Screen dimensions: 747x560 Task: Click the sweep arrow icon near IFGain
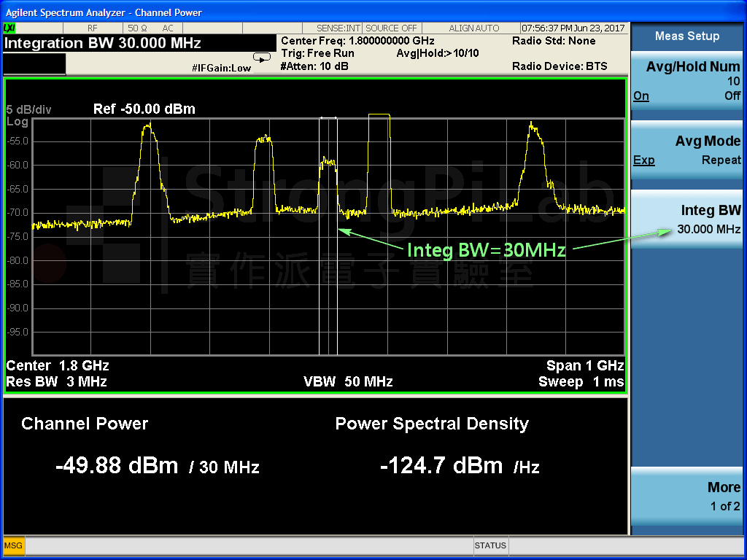click(262, 58)
